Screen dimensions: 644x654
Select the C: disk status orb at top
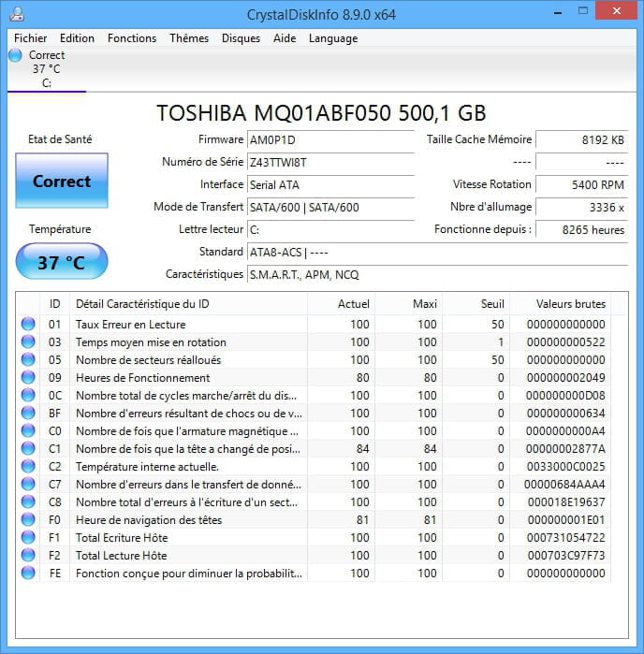click(x=15, y=55)
